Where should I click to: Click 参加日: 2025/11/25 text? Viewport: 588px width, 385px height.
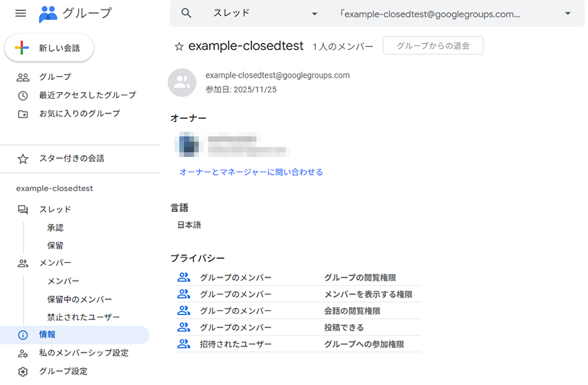(x=240, y=89)
